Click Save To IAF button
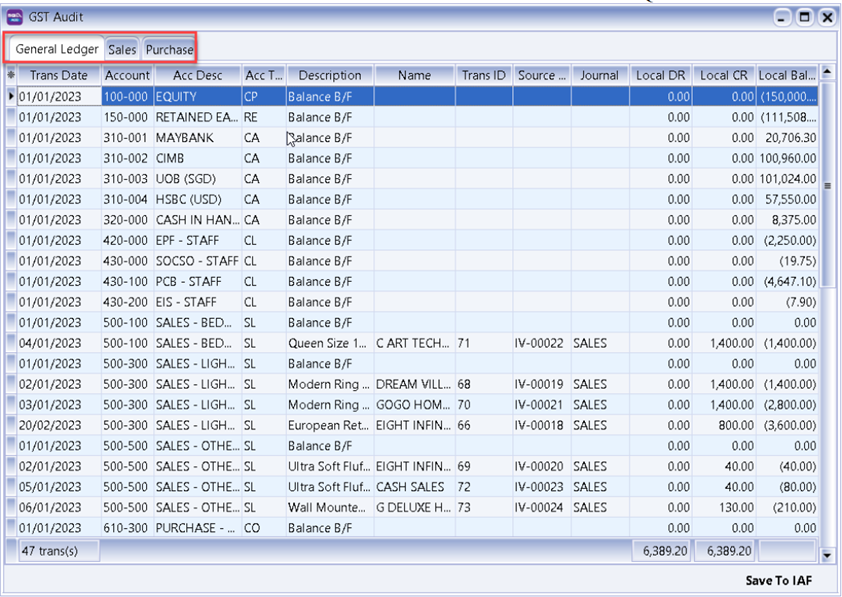Screen dimensions: 842x597 coord(779,580)
